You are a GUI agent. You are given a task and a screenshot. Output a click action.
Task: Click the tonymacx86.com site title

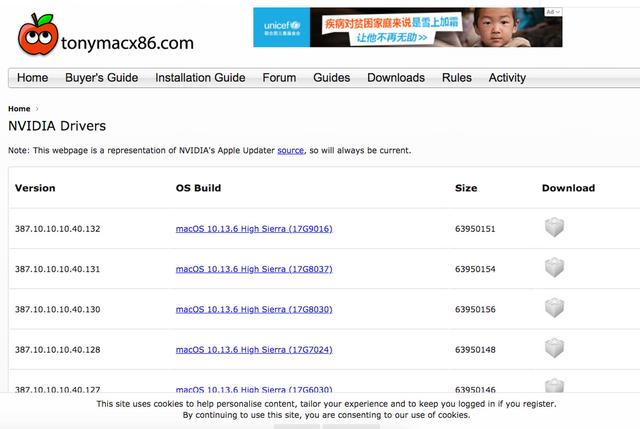[x=127, y=43]
